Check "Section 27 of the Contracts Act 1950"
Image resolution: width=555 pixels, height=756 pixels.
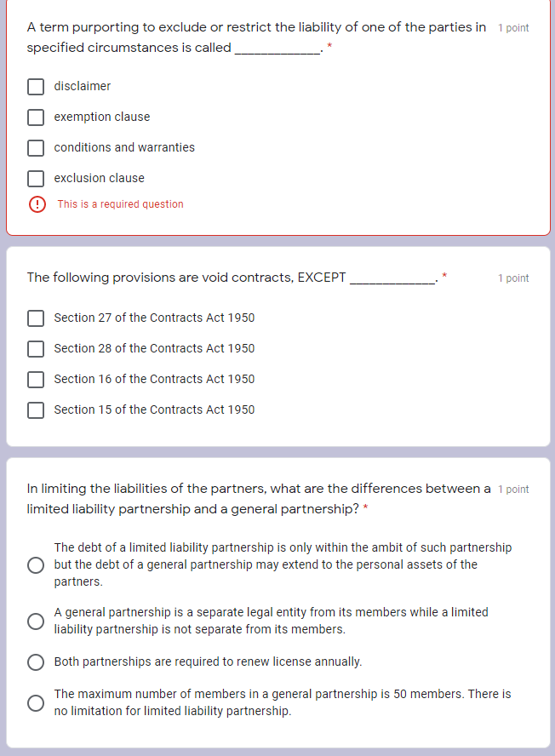point(35,318)
